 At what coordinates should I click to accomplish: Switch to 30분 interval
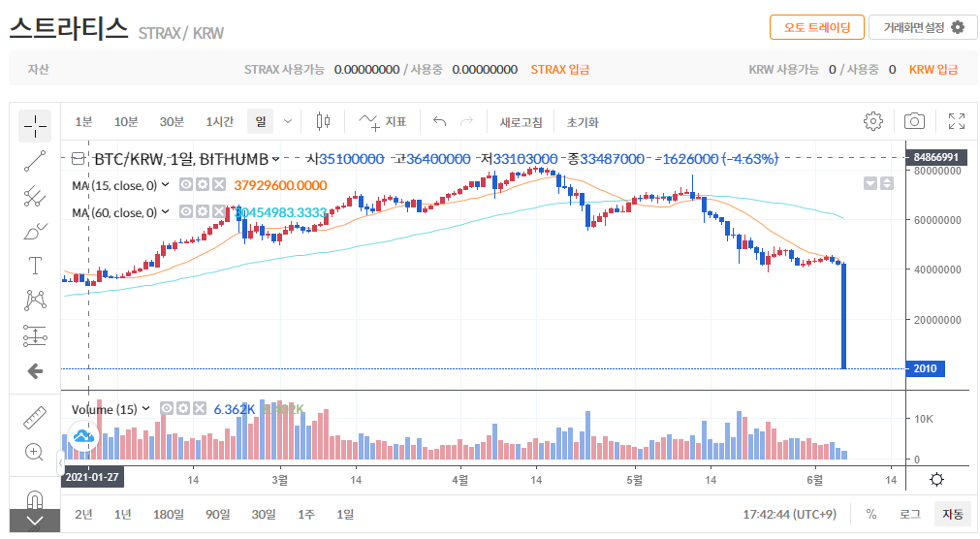tap(172, 121)
